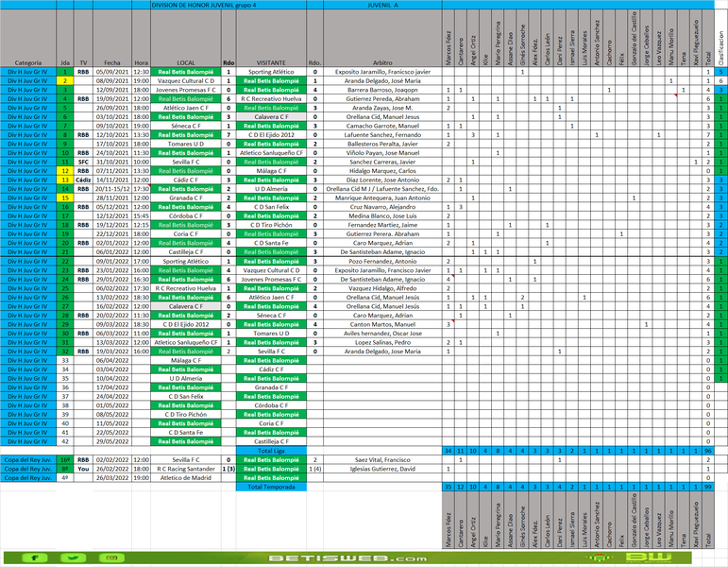This screenshot has height=567, width=728.
Task: Select referee 'Gutierrez Pereda, Abraham'
Action: pyautogui.click(x=382, y=99)
